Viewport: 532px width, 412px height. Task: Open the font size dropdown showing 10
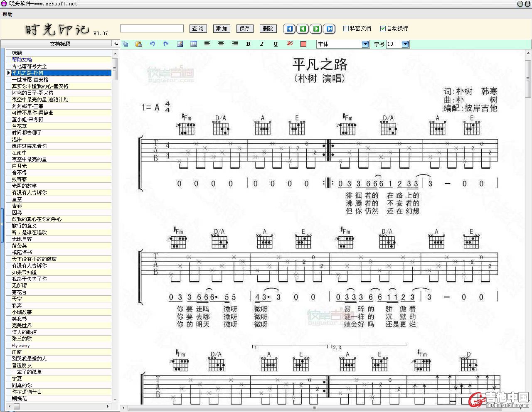click(405, 44)
